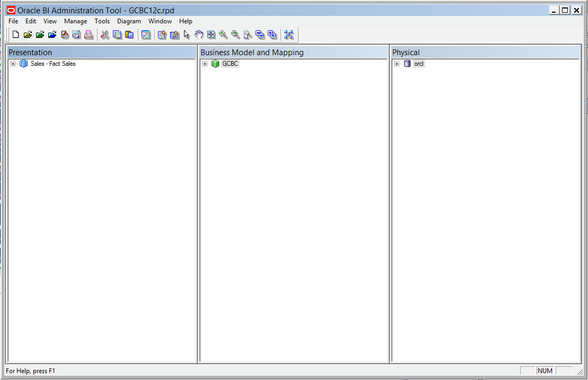Viewport: 588px width, 380px height.
Task: Select the GCBC business model item
Action: [x=230, y=64]
